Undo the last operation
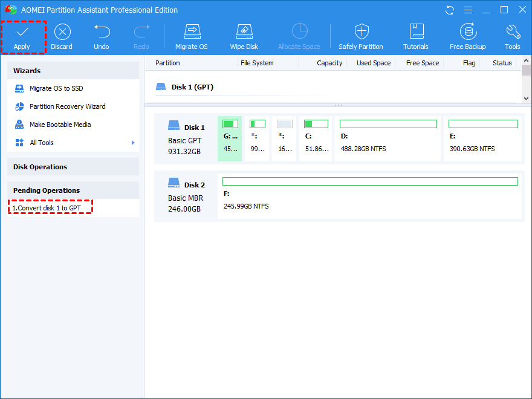The width and height of the screenshot is (532, 399). click(x=102, y=37)
